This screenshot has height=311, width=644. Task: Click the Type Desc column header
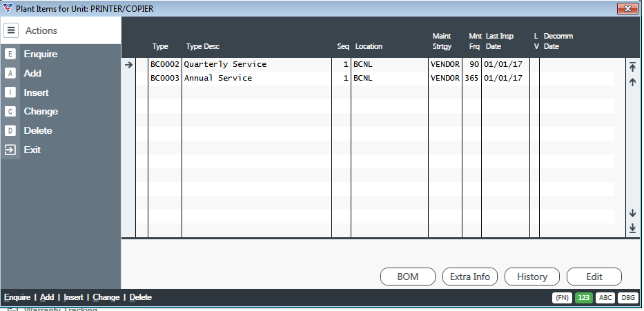[x=202, y=46]
